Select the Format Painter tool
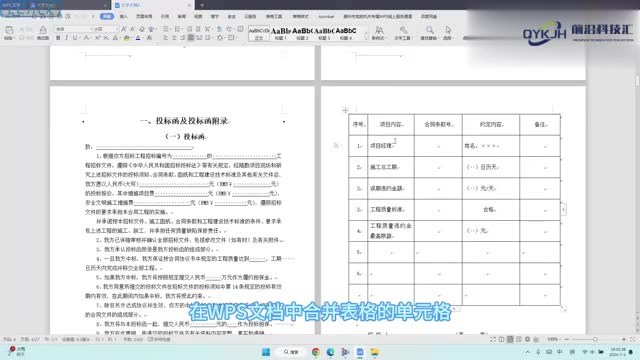Image resolution: width=640 pixels, height=360 pixels. 43,32
